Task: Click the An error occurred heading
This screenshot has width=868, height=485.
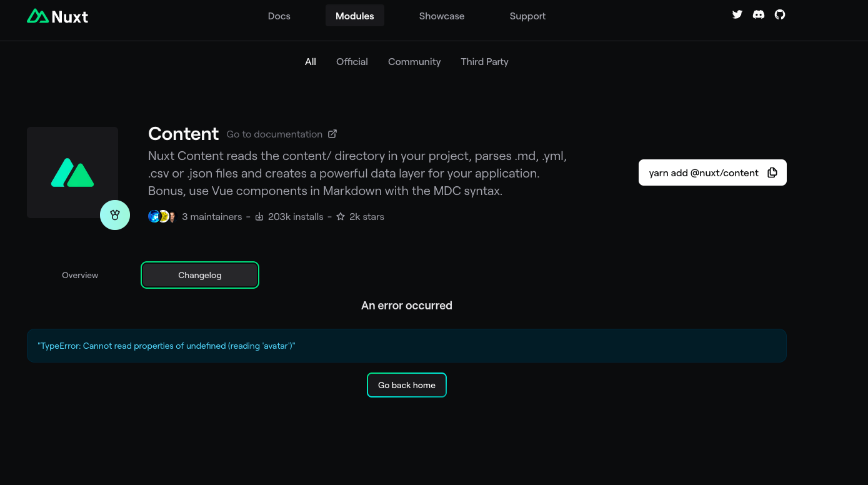Action: (407, 306)
